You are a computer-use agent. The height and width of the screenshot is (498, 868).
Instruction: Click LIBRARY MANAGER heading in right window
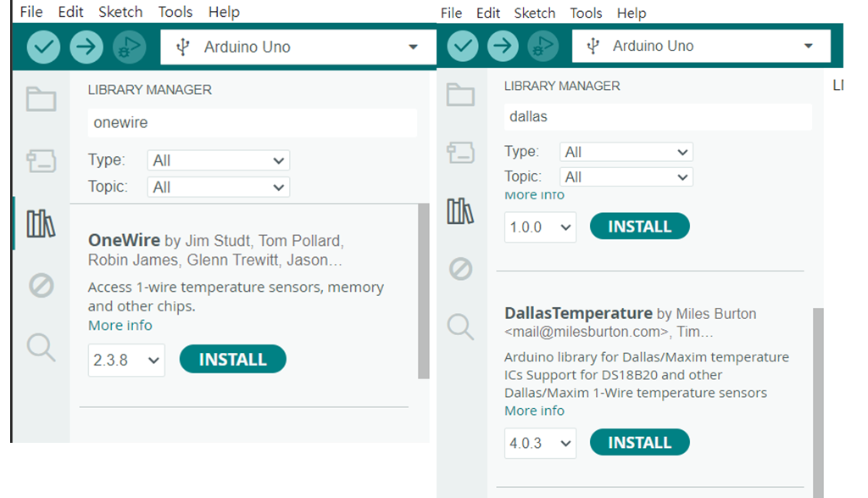tap(562, 86)
